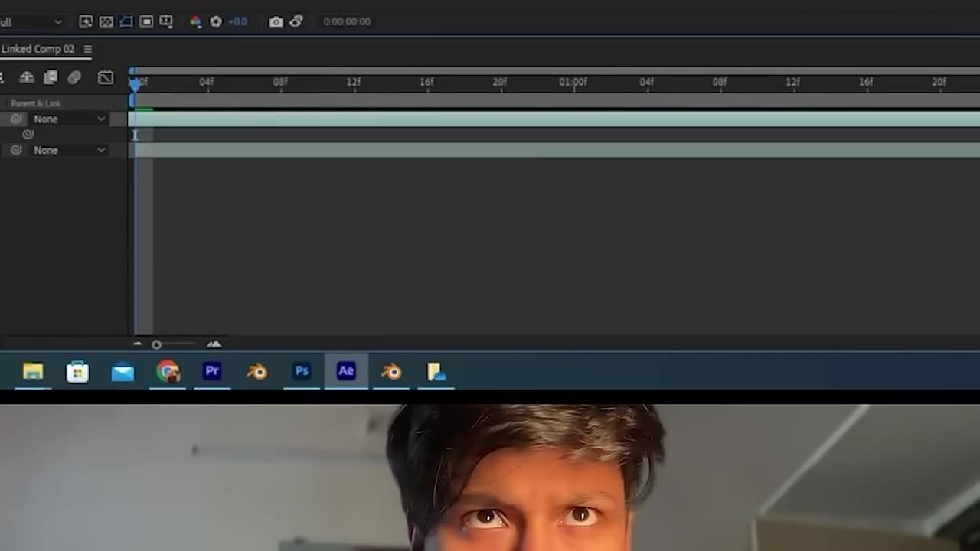Toggle the Motion Blur switch icon
Screen dimensions: 980x551
[74, 77]
